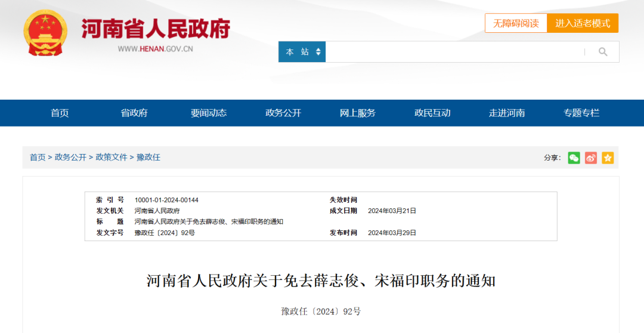Open the 本站 search scope dropdown
This screenshot has height=333, width=644.
click(x=302, y=52)
